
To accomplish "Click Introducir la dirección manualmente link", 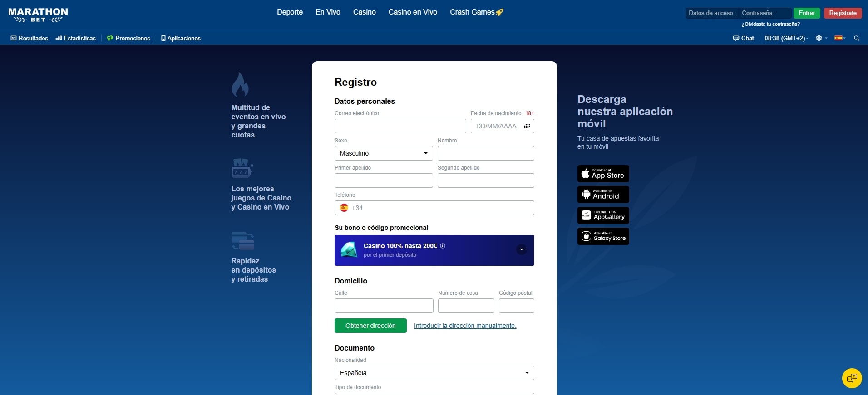I will [465, 326].
